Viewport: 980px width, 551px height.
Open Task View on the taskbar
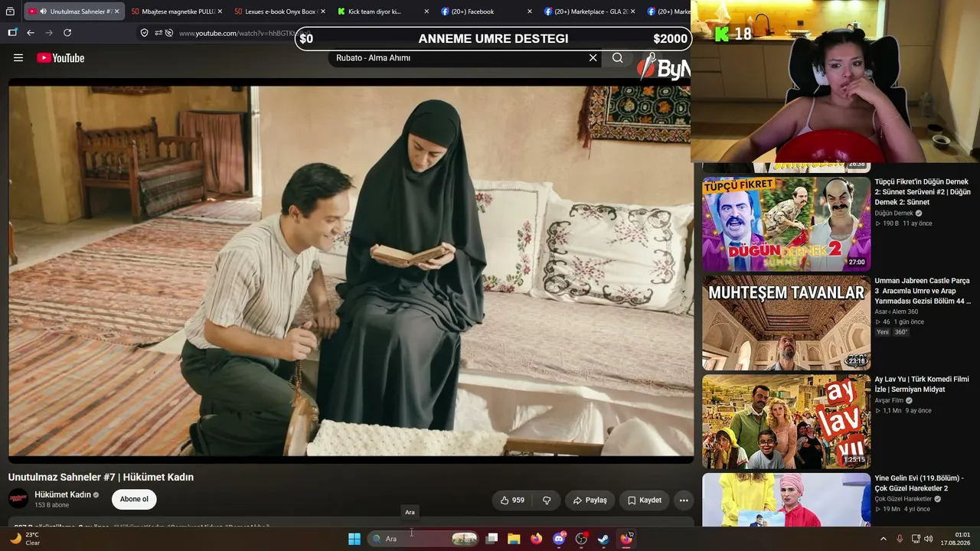click(x=492, y=539)
